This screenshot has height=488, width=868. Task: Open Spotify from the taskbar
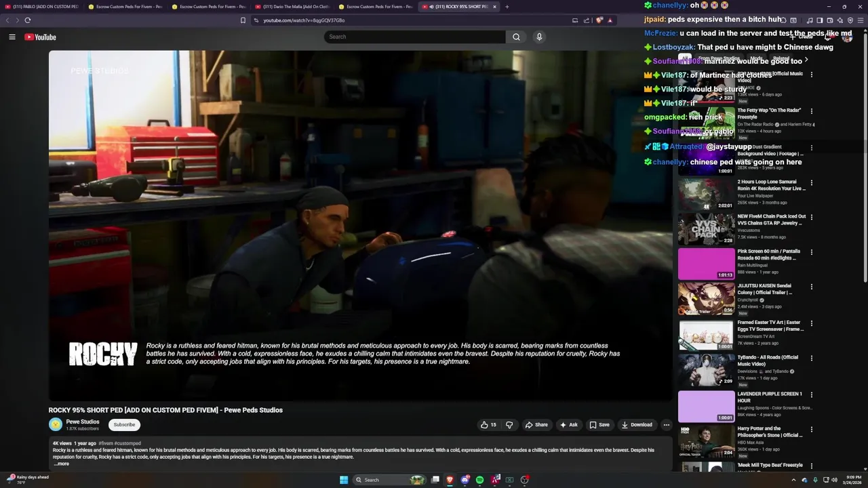click(479, 480)
